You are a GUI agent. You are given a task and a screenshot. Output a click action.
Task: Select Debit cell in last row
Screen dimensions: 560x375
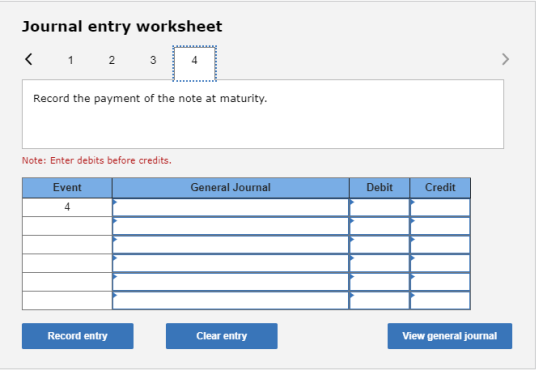(x=379, y=300)
